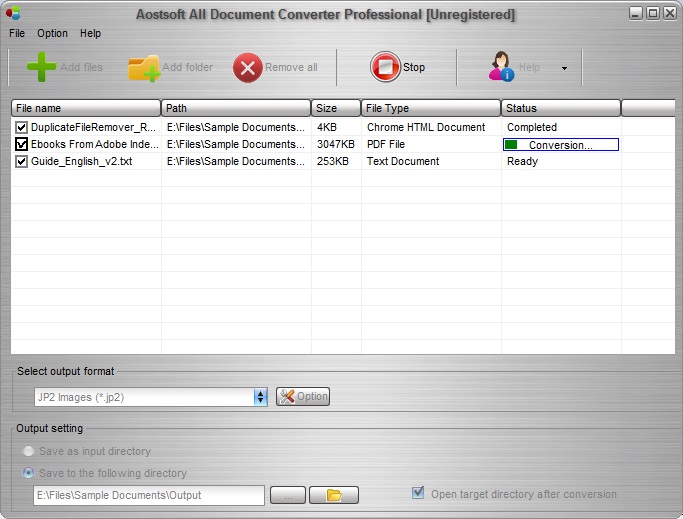Click the app icon in title bar
The image size is (683, 519).
(13, 14)
